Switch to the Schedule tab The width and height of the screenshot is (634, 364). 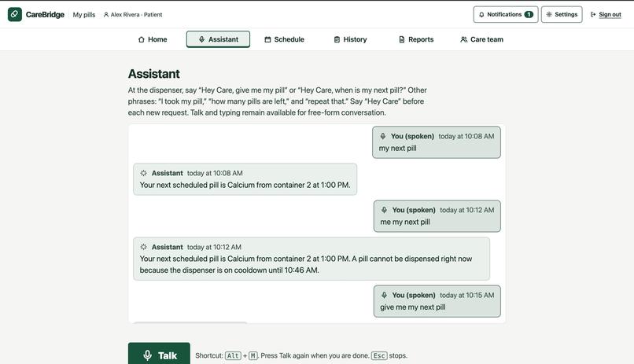point(284,39)
